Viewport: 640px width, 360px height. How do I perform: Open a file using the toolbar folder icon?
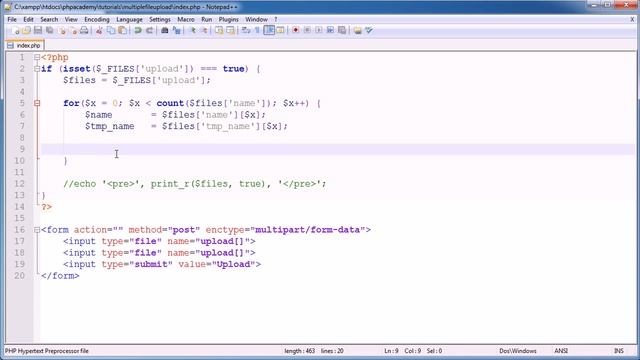(x=27, y=30)
